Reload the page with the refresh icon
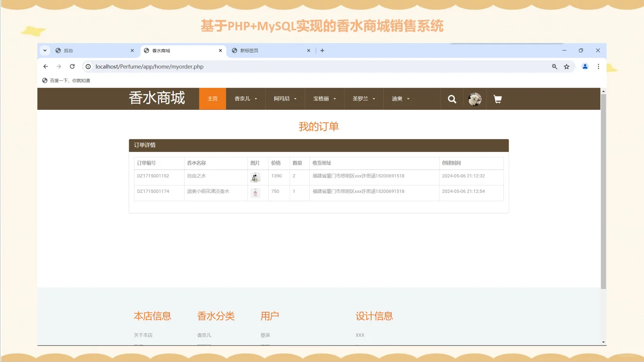Screen dimensions: 644x362 72,66
